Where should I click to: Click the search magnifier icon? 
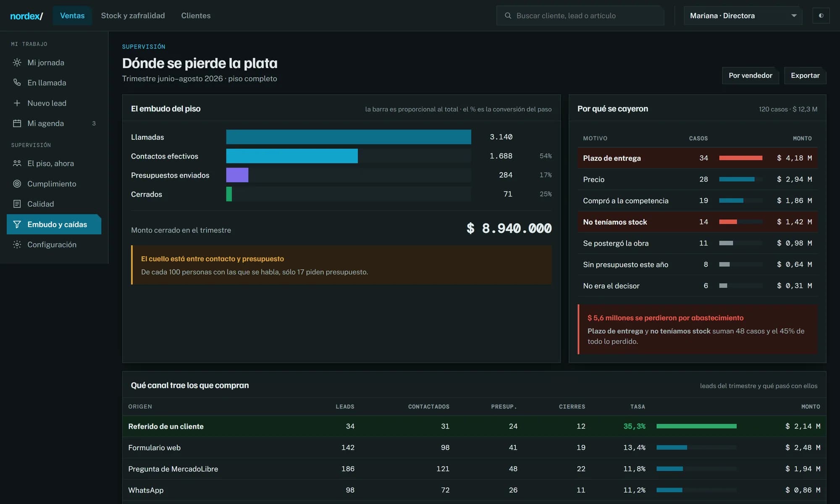tap(508, 16)
